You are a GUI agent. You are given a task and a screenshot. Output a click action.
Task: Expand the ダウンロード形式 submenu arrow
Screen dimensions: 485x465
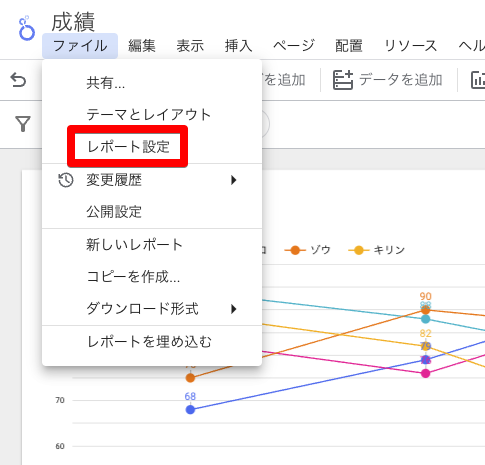(x=234, y=309)
